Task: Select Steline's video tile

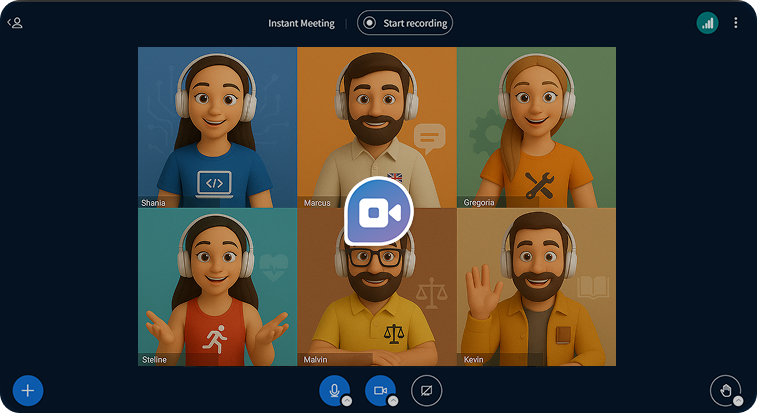Action: 217,287
